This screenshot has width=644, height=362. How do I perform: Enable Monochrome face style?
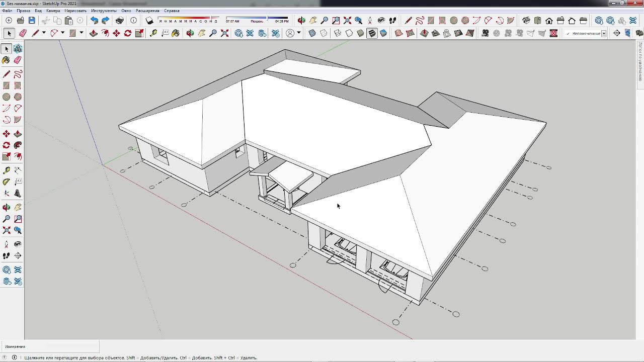pos(383,33)
